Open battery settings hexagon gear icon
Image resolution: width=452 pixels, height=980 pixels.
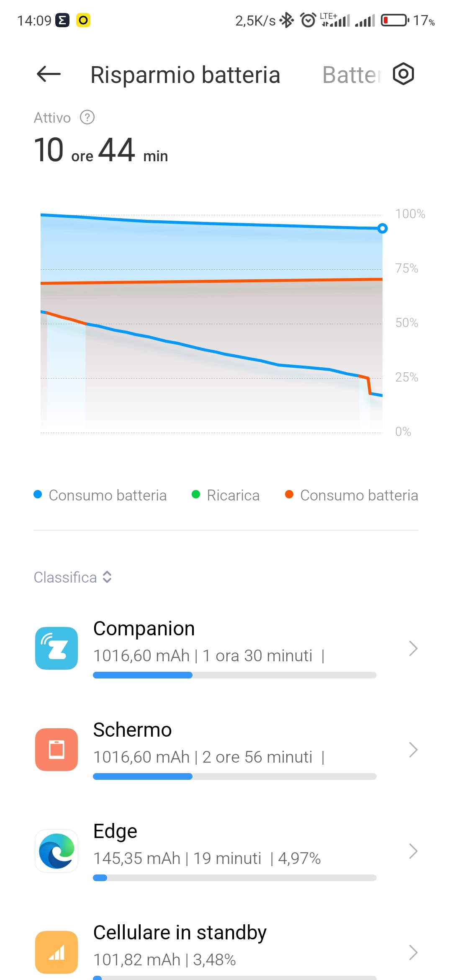tap(403, 74)
